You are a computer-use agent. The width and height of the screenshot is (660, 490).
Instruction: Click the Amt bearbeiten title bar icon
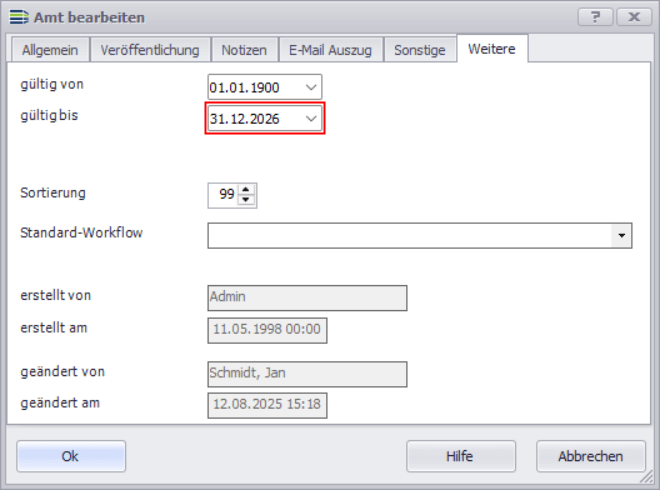(x=17, y=17)
